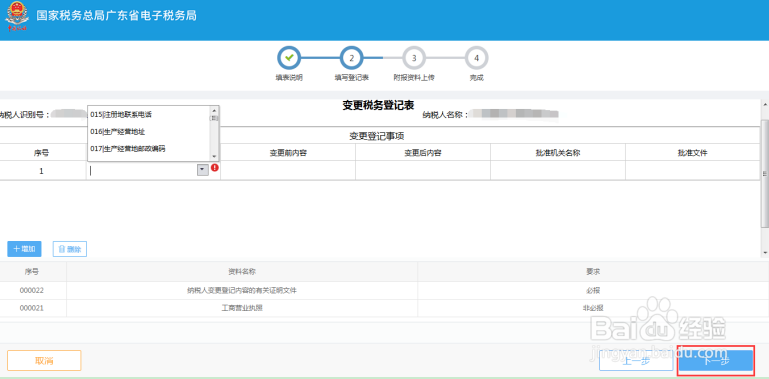This screenshot has width=769, height=379.
Task: Click step 1 填表说明 completed circle
Action: click(x=289, y=58)
